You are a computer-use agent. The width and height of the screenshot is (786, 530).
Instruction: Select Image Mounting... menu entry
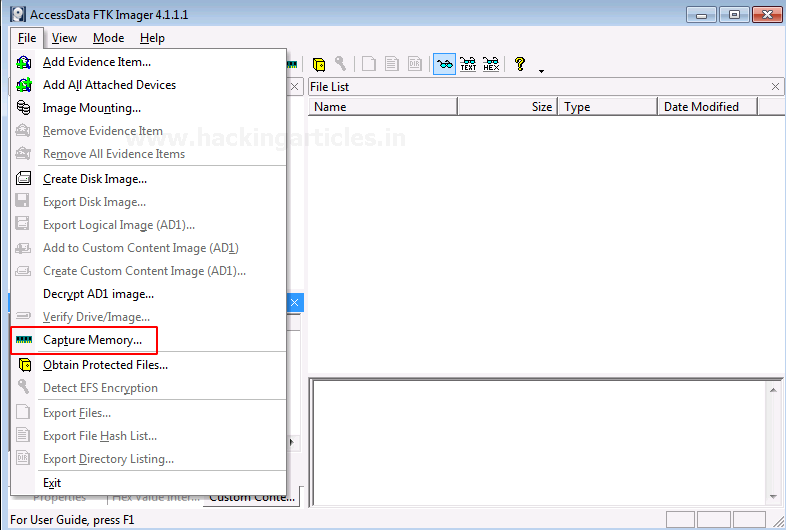(x=149, y=108)
